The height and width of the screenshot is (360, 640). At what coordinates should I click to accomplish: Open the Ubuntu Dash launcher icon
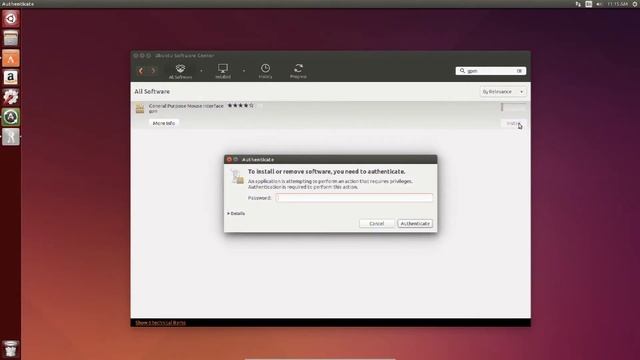(11, 18)
